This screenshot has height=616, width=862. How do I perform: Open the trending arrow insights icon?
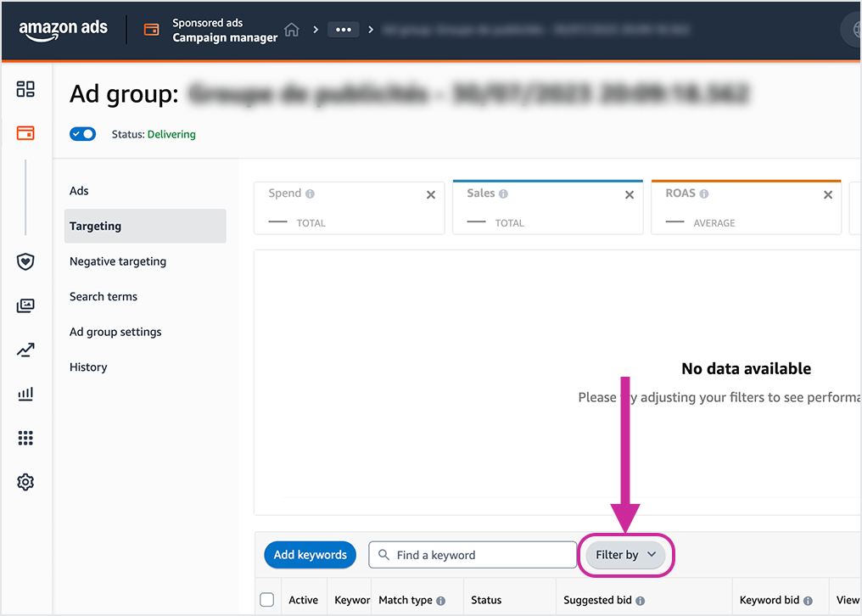click(x=25, y=350)
